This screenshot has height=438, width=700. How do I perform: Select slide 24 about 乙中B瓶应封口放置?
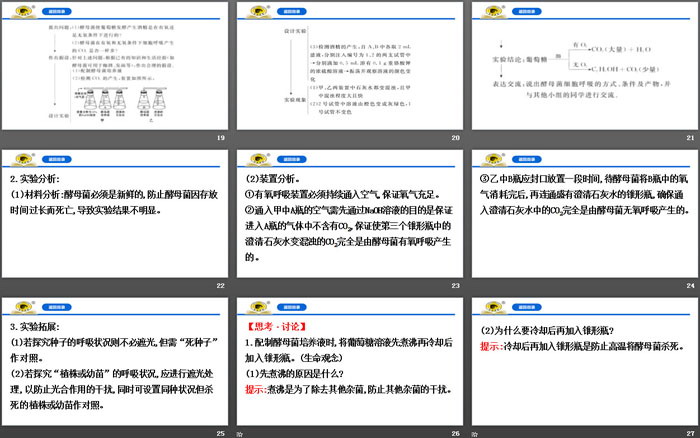585,213
